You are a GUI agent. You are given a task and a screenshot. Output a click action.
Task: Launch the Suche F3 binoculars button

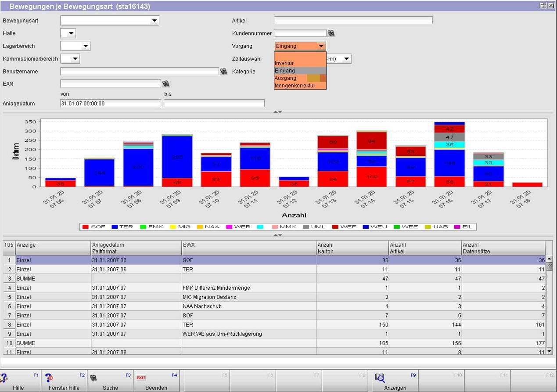[x=93, y=378]
